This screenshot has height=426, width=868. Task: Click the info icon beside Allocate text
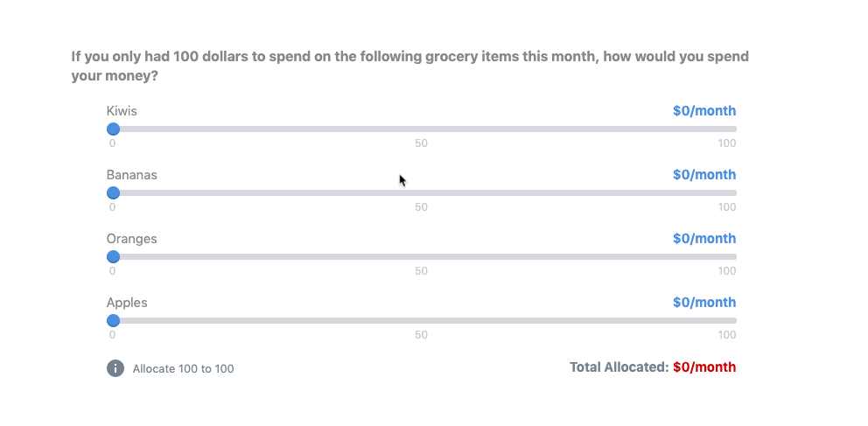coord(115,368)
